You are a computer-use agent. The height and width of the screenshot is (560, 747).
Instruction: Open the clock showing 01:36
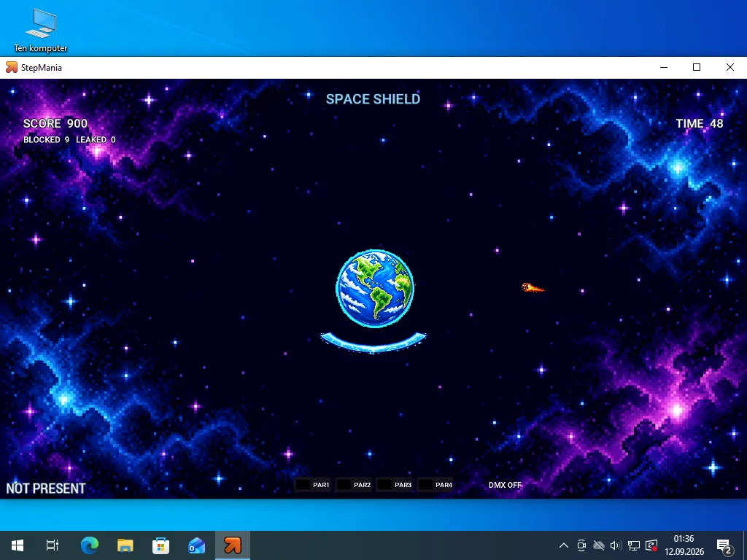pyautogui.click(x=684, y=545)
